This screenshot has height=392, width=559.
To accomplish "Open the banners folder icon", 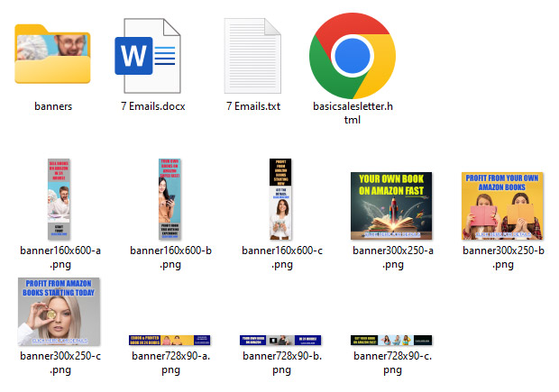I will (x=52, y=54).
